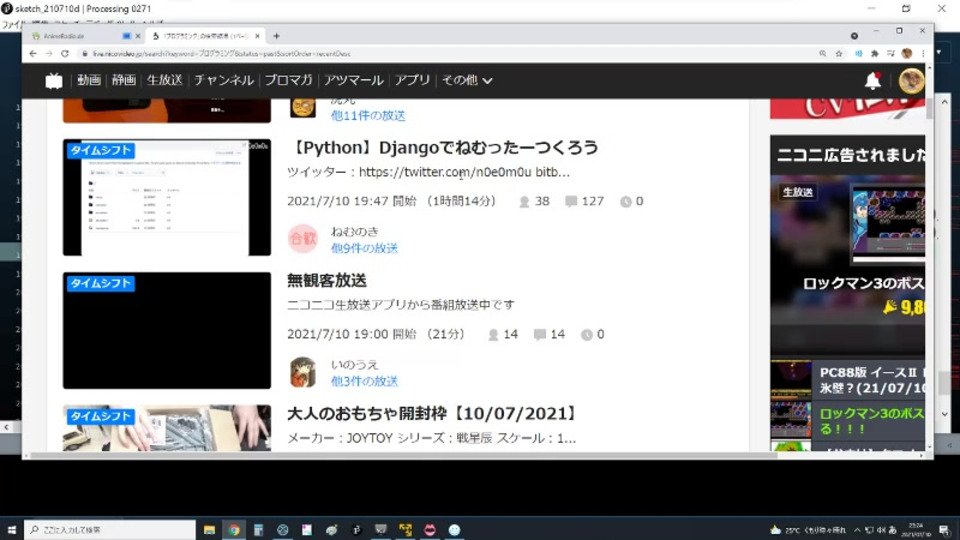Click いのうえ broadcaster avatar icon
The height and width of the screenshot is (540, 960).
pyautogui.click(x=302, y=372)
